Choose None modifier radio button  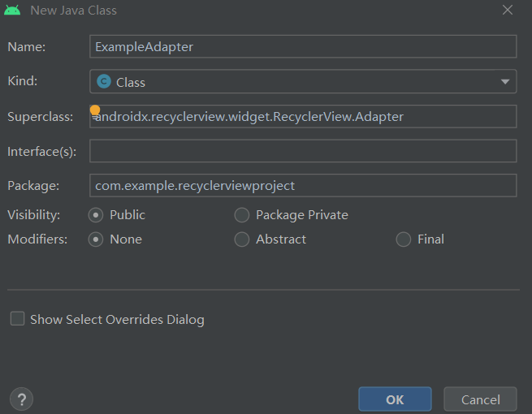click(x=96, y=239)
